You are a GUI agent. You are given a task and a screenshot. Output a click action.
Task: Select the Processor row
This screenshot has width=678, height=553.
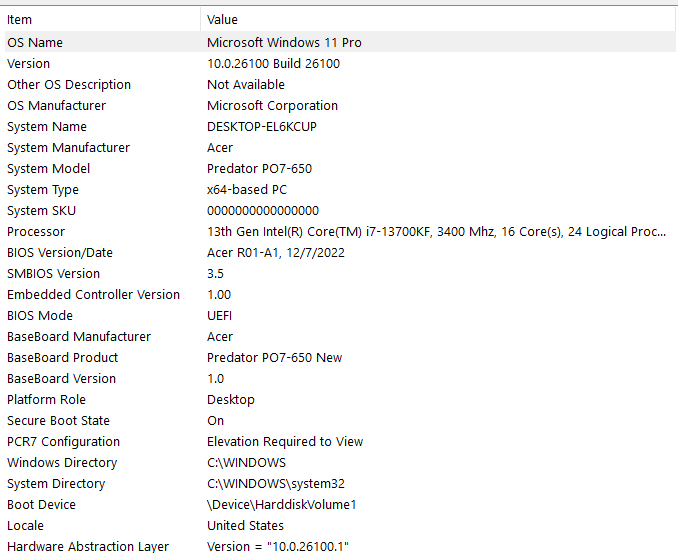coord(340,232)
